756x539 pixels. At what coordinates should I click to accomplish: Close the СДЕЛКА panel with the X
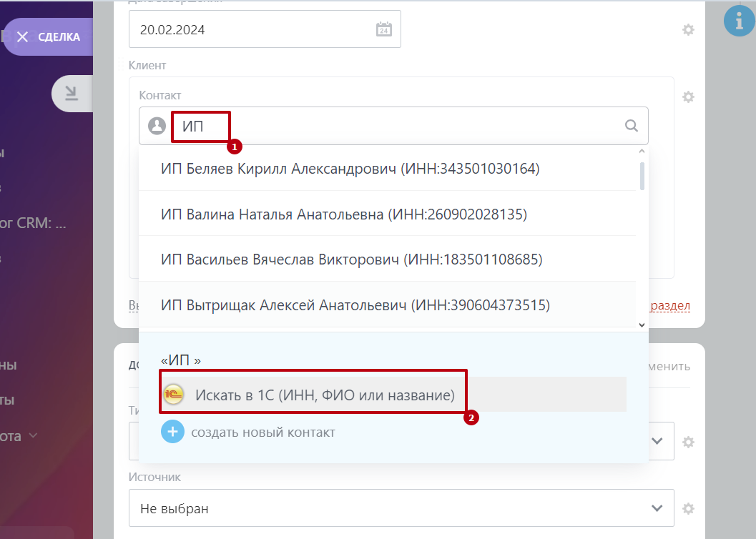pos(23,37)
